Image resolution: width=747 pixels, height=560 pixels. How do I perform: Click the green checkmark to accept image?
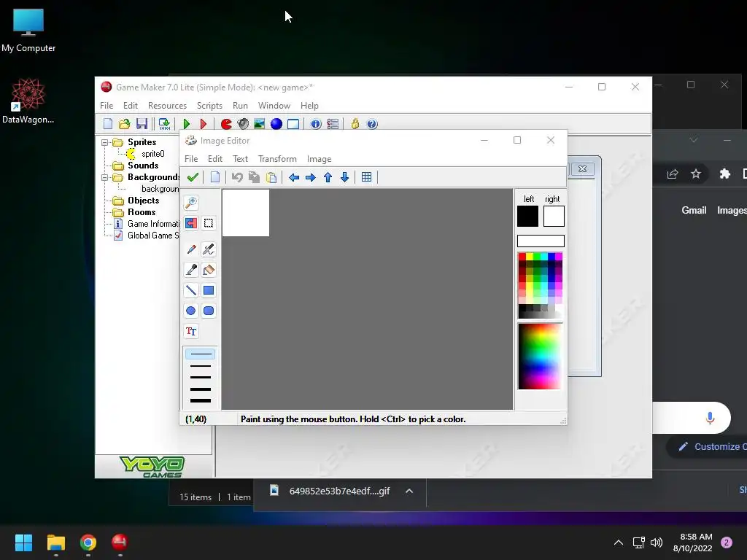193,177
